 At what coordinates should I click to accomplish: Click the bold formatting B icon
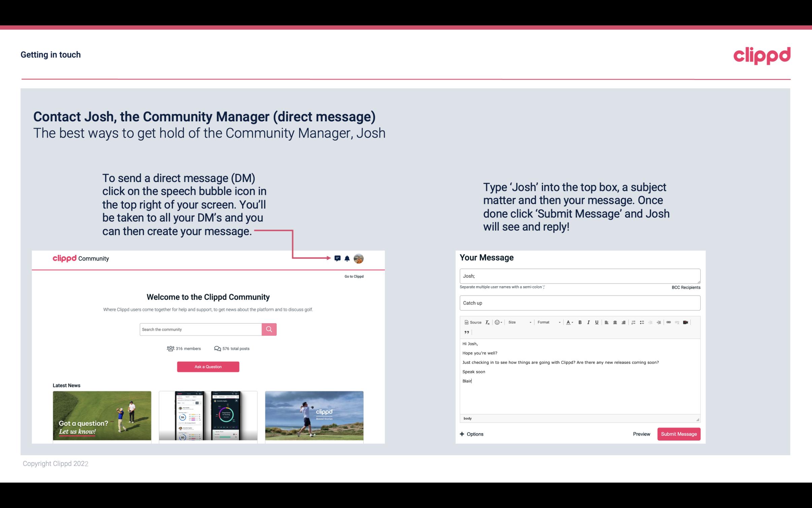point(580,322)
